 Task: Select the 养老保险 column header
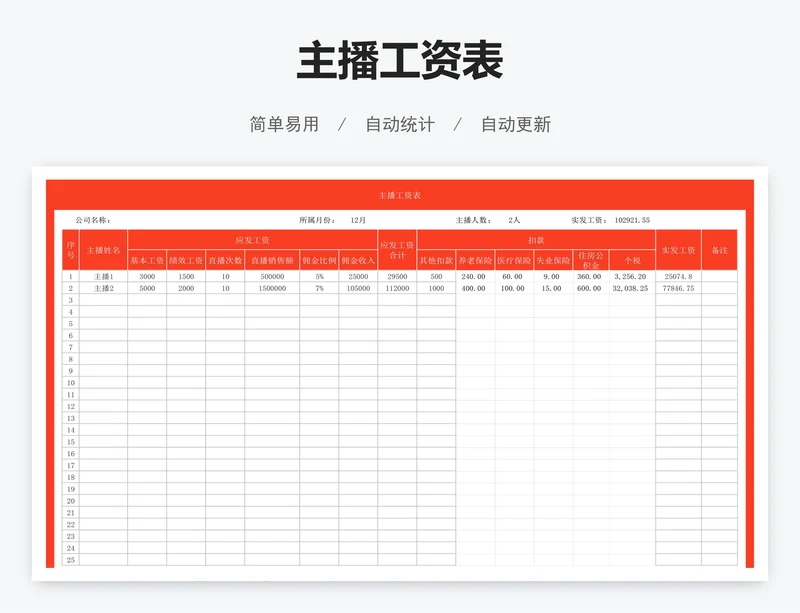coord(475,260)
